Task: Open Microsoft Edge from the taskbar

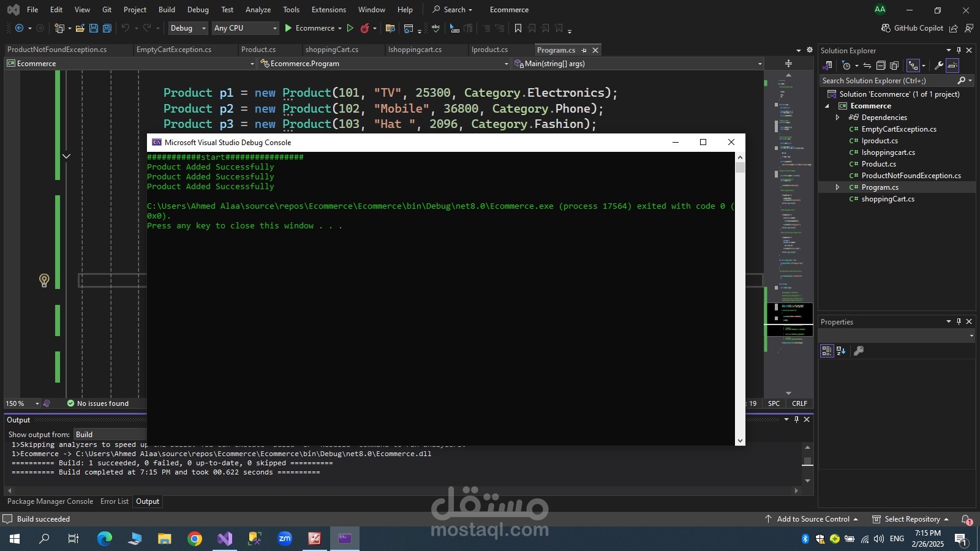Action: point(105,539)
